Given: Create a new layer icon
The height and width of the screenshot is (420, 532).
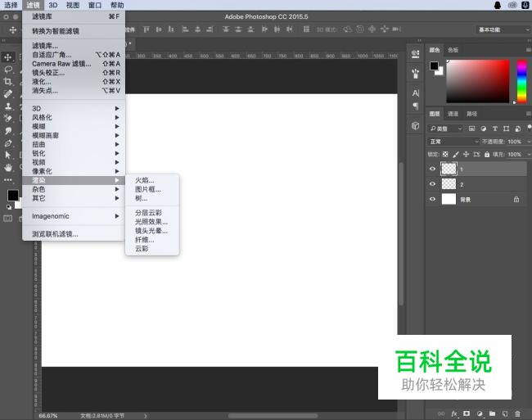Looking at the screenshot, I should [505, 413].
